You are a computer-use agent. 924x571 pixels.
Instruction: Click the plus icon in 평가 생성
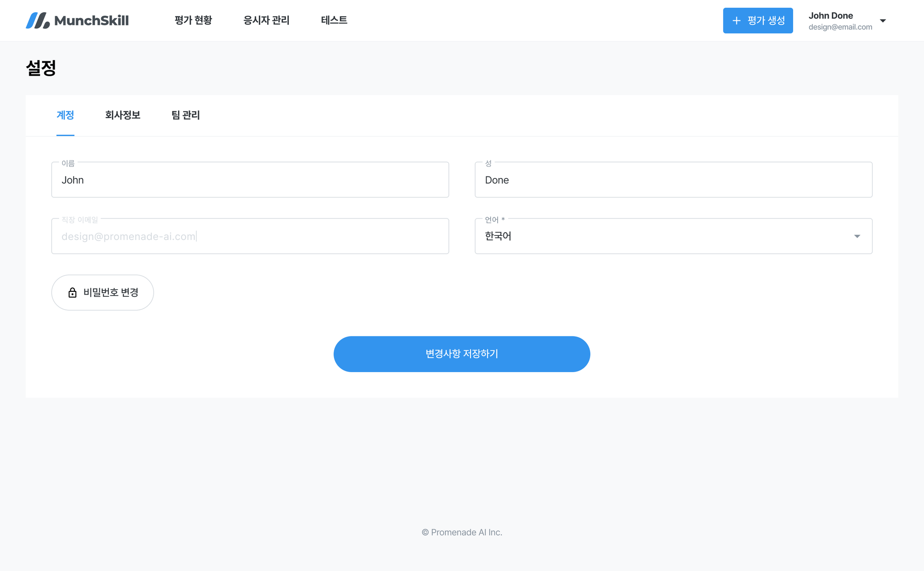(736, 21)
